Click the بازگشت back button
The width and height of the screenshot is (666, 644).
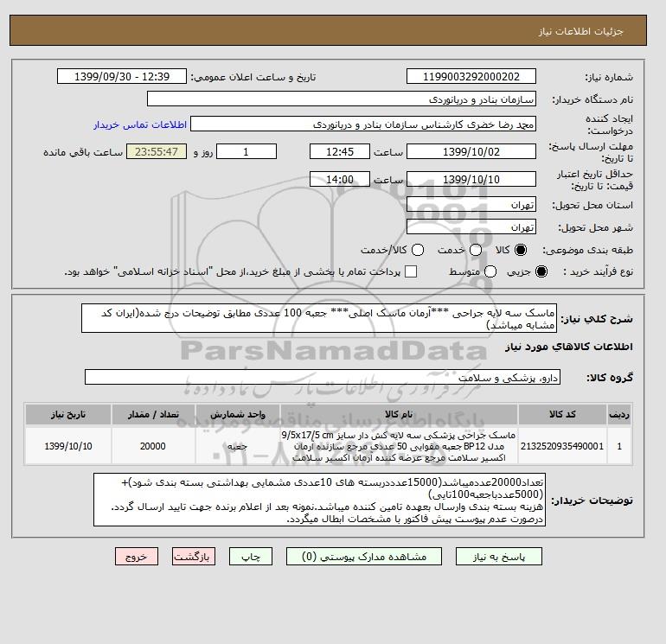(194, 557)
